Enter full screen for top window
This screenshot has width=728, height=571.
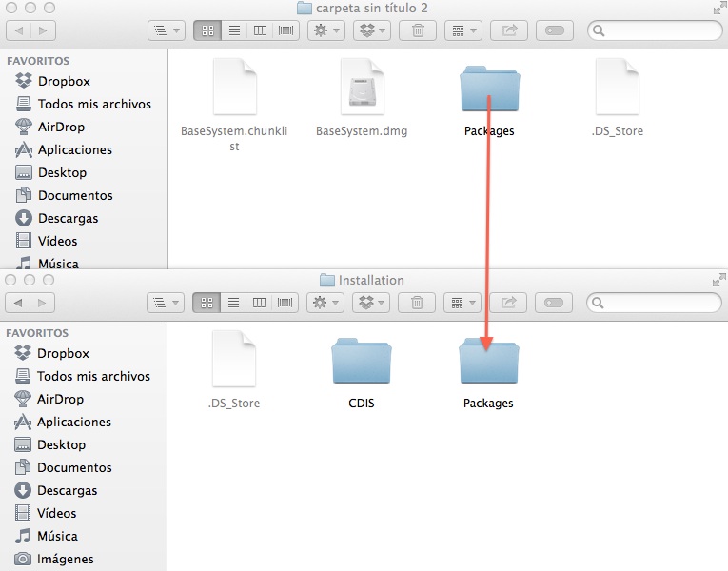point(719,8)
